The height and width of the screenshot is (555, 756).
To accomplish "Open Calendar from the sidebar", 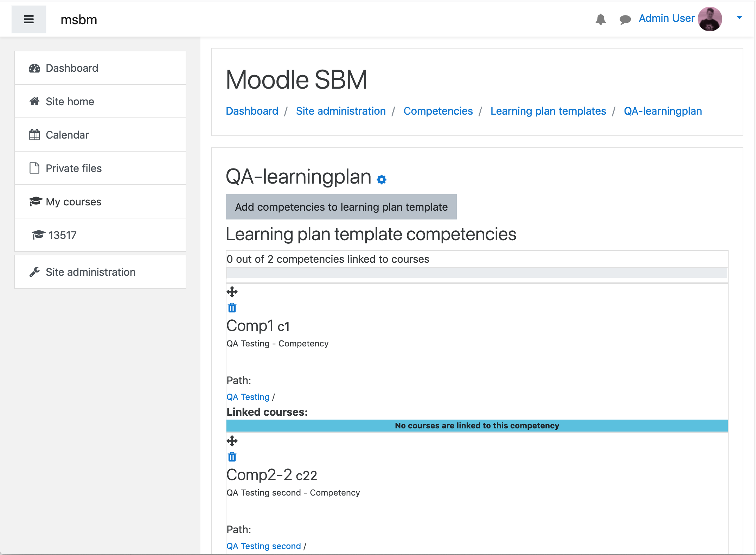I will tap(100, 135).
